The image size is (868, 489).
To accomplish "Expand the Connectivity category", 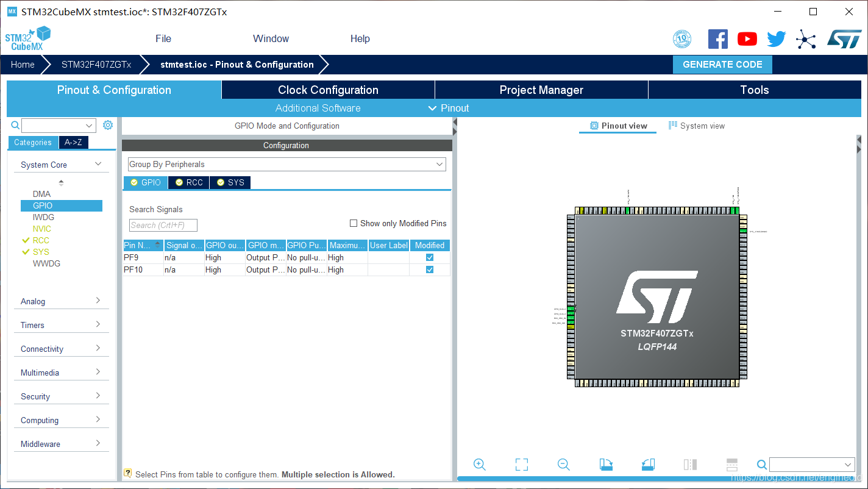I will point(98,348).
